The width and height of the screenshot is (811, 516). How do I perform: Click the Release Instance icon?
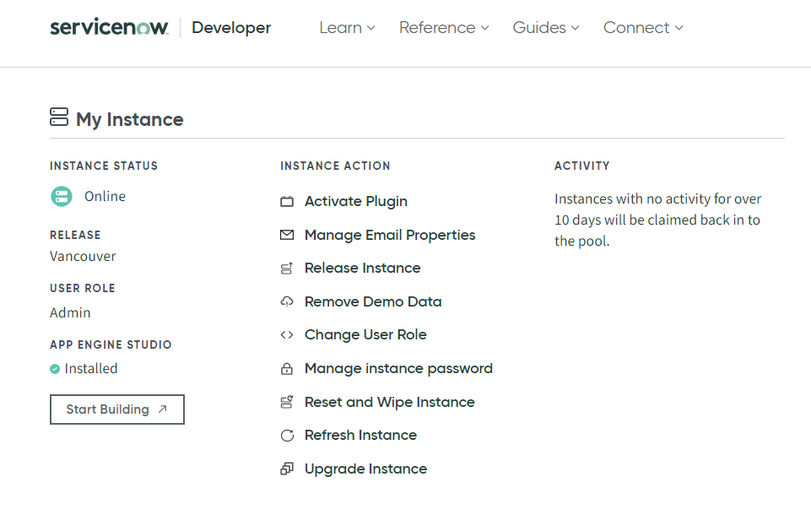287,269
